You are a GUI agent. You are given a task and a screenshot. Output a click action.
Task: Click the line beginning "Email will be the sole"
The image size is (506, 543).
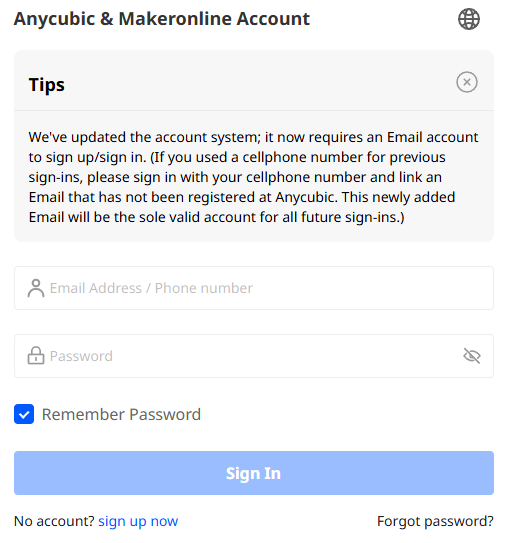tap(216, 217)
